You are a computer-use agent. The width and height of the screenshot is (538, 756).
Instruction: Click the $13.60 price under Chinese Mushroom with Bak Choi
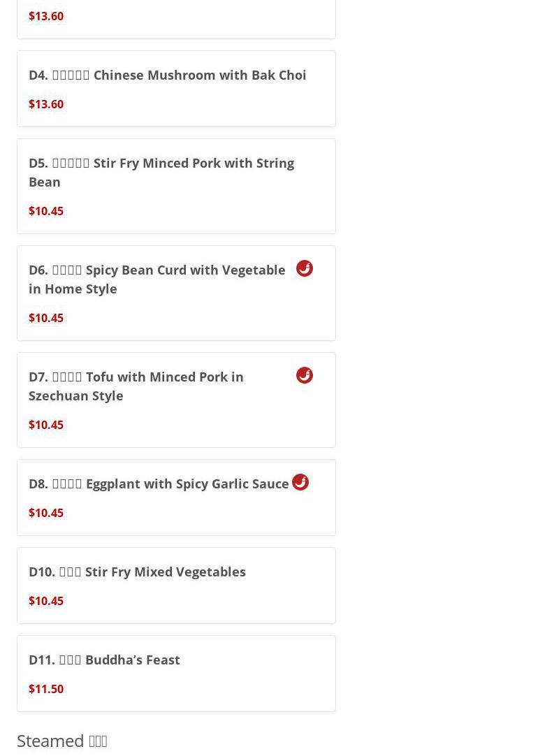(46, 104)
